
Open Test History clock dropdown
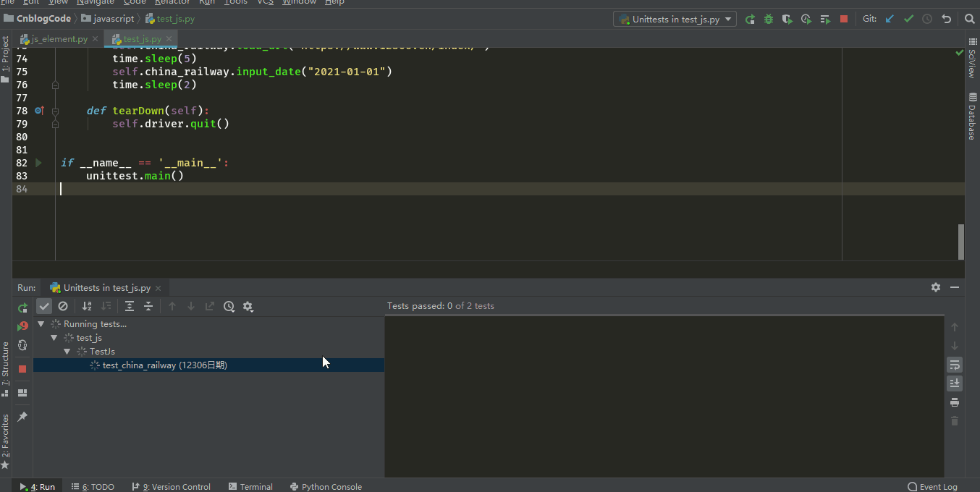pos(229,306)
